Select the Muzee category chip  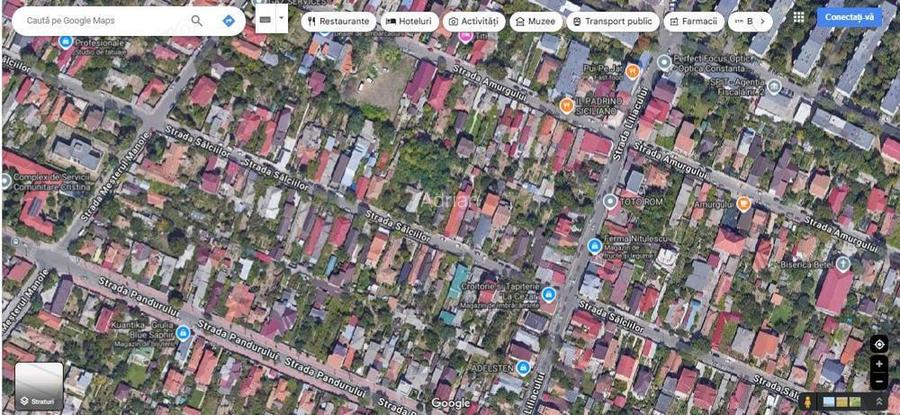click(536, 22)
